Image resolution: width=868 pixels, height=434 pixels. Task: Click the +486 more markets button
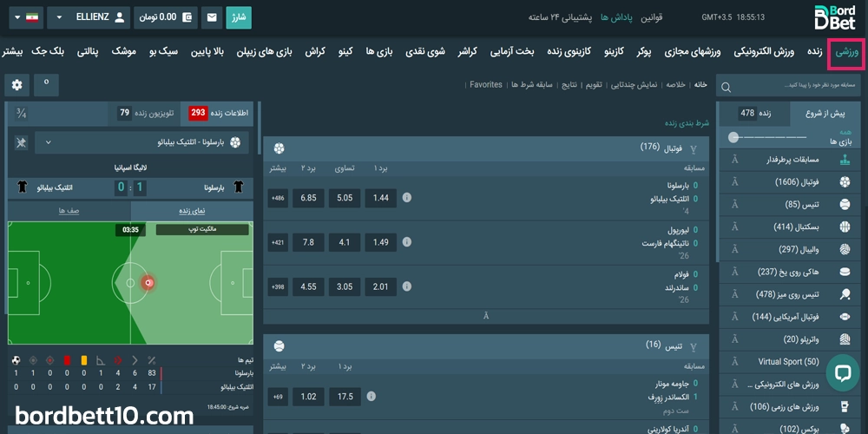278,198
